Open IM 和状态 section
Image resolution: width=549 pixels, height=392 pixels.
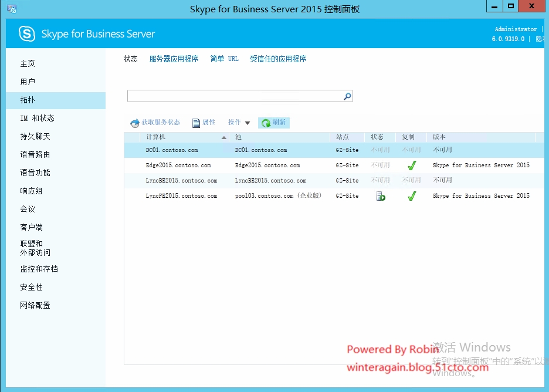click(x=38, y=119)
